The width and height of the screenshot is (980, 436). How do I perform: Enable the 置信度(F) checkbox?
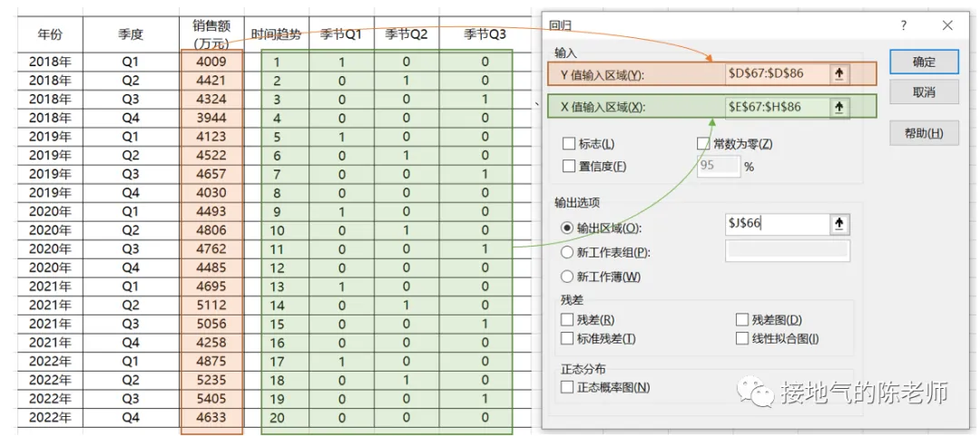(x=568, y=166)
